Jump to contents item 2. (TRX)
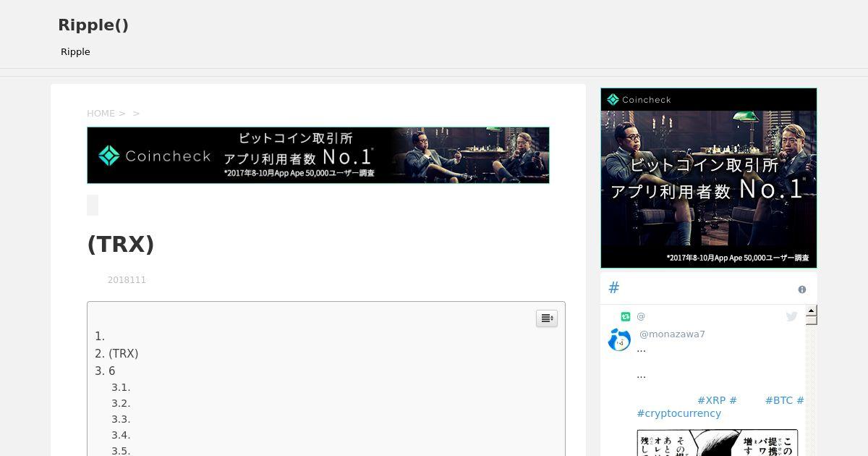 point(116,353)
